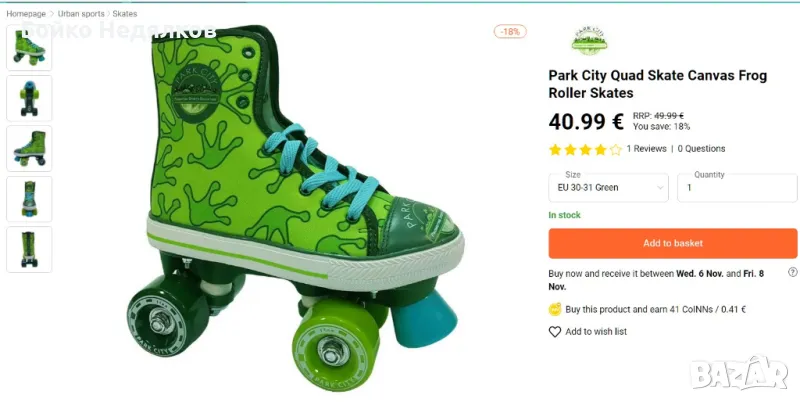The width and height of the screenshot is (800, 402).
Task: Click the Park City brand logo
Action: [589, 41]
